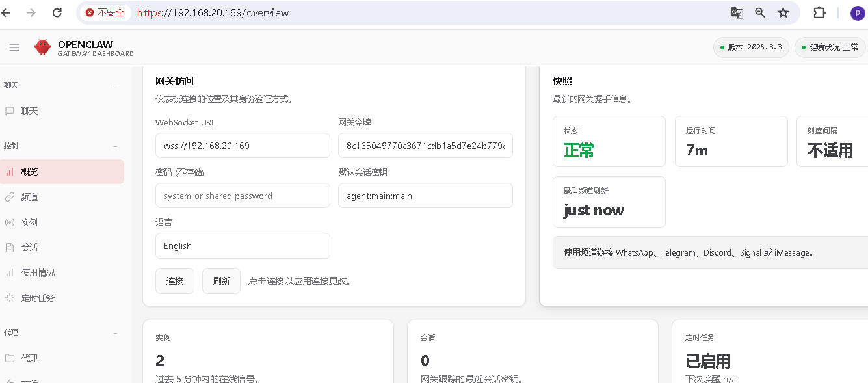Select 使用情况 in the sidebar
The image size is (868, 383).
[x=38, y=272]
